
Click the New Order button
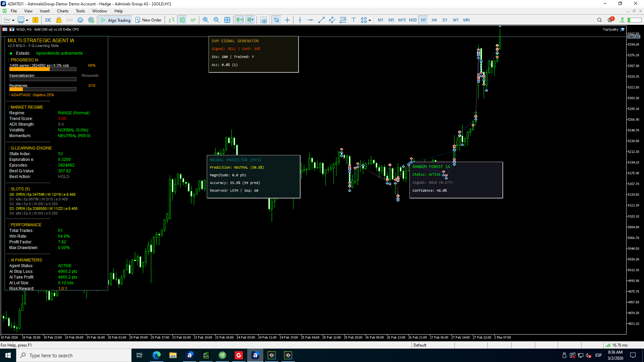pos(148,20)
